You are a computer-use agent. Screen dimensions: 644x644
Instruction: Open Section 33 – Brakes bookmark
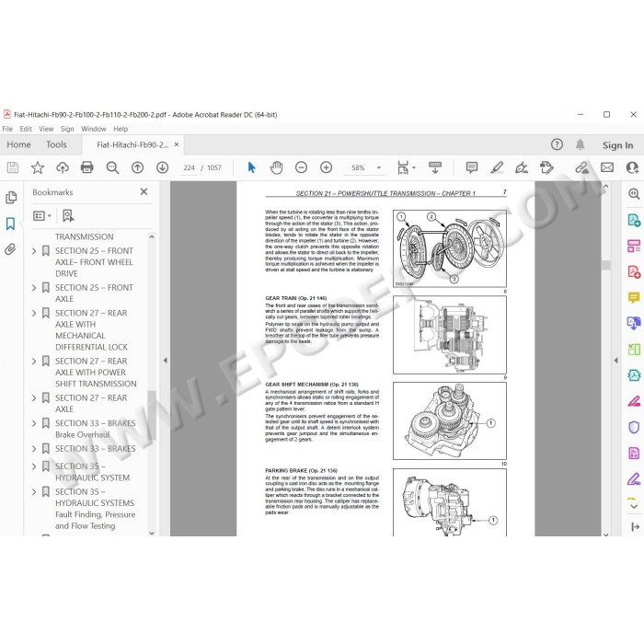coord(96,449)
